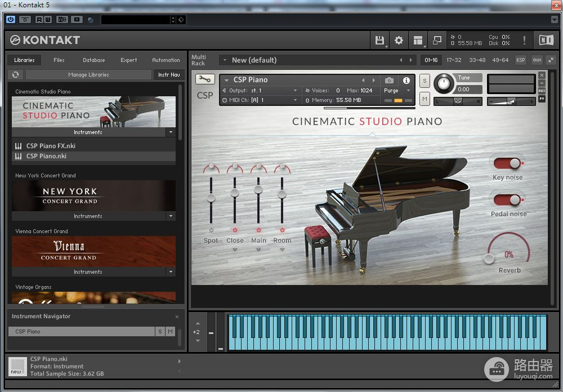563x392 pixels.
Task: Switch to the Files tab
Action: pos(59,60)
